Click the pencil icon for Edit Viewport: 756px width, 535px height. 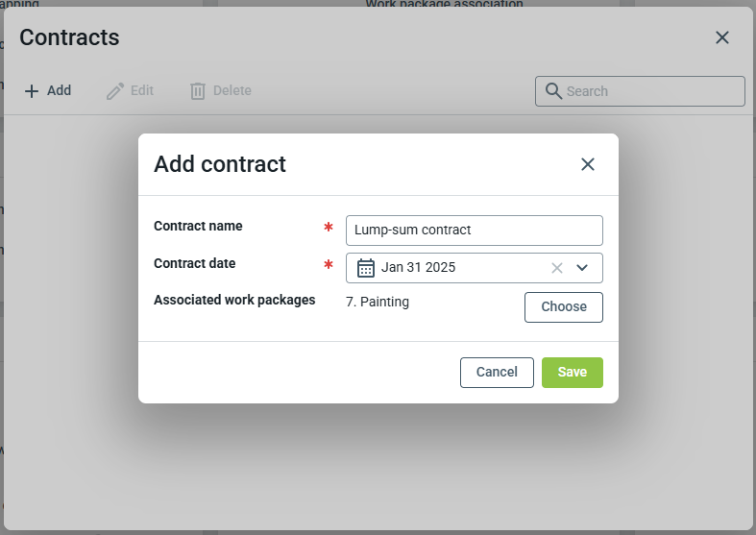(x=115, y=91)
